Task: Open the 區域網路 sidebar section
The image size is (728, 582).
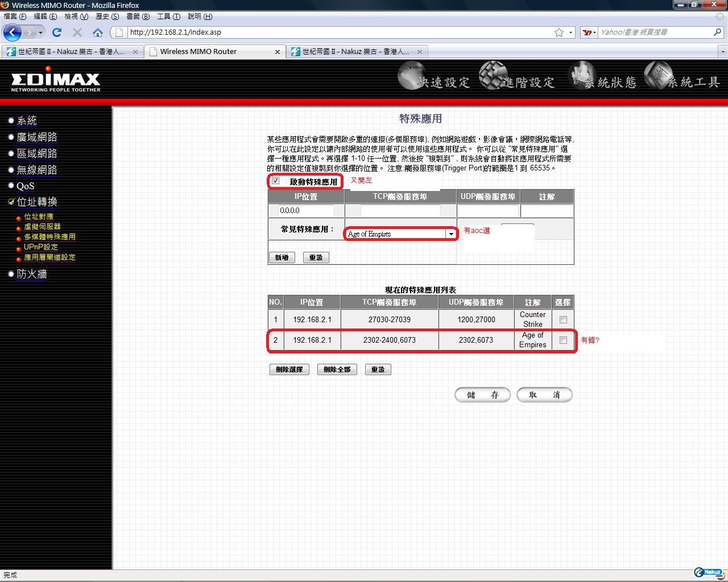Action: click(x=37, y=153)
